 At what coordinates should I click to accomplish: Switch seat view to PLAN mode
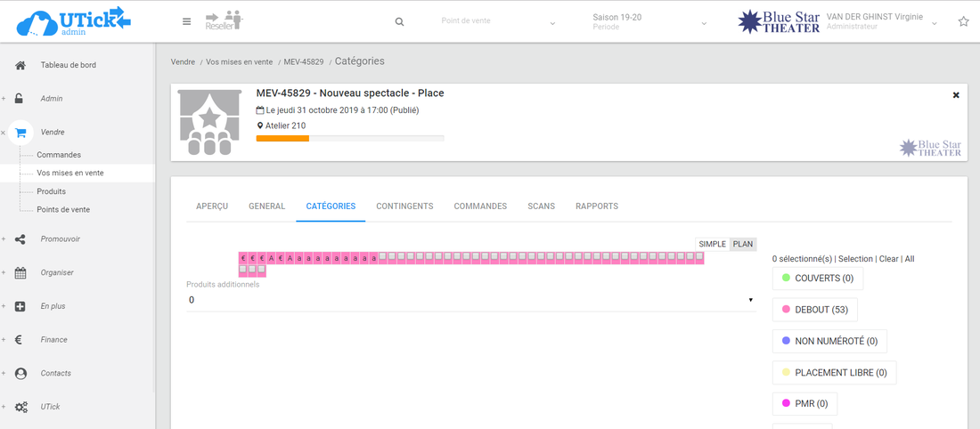[x=743, y=244]
